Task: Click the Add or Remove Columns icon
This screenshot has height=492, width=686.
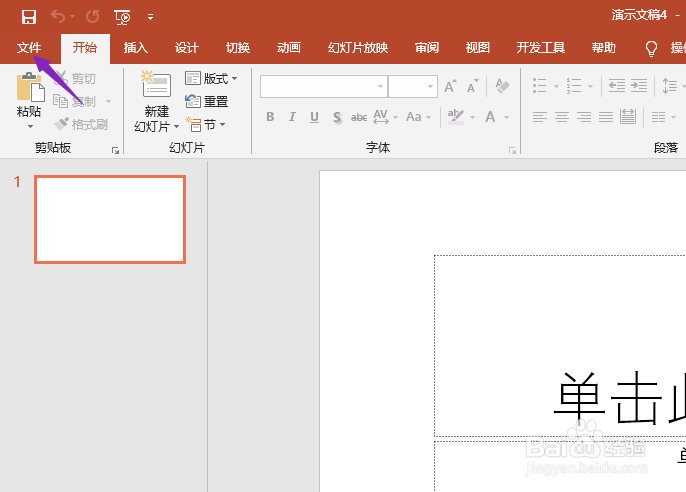Action: tap(658, 117)
